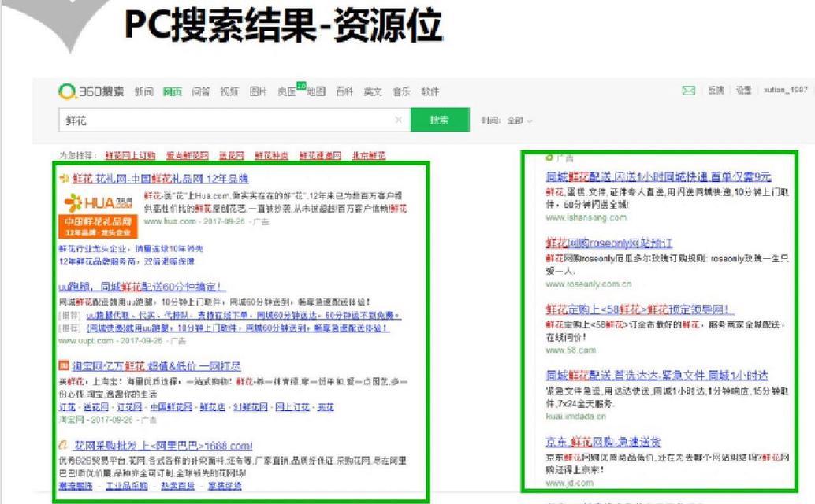Click the 工业品采购 sublink under Alibaba result
Screen dimensions: 815x504
coord(127,486)
